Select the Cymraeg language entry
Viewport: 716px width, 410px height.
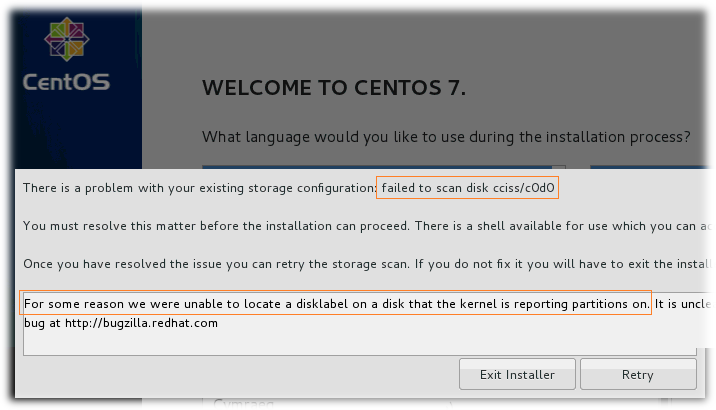(243, 404)
